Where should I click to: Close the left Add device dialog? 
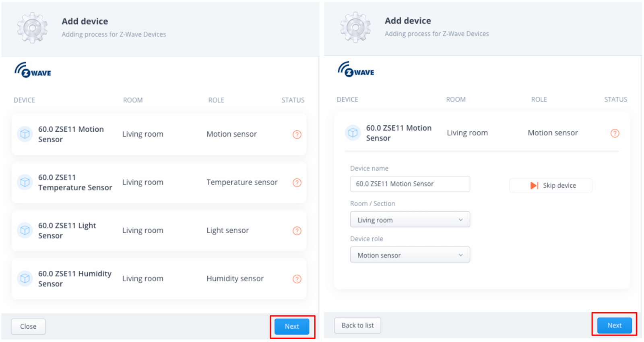28,326
